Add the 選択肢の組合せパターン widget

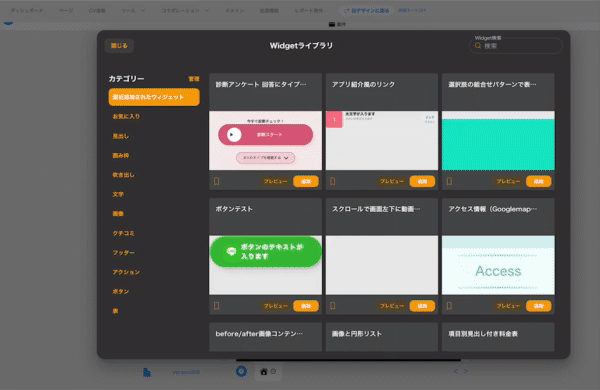(538, 181)
